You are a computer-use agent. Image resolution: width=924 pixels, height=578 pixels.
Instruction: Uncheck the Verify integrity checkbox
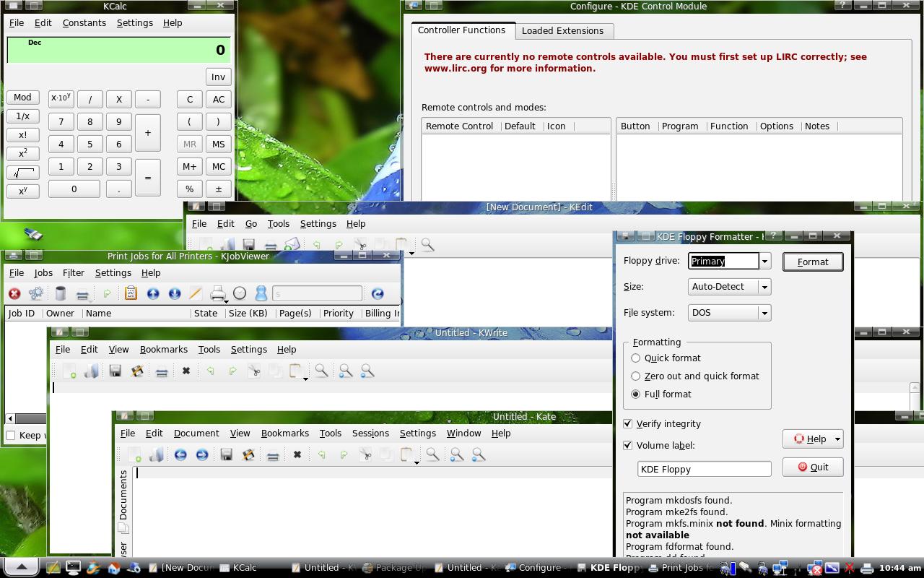627,423
